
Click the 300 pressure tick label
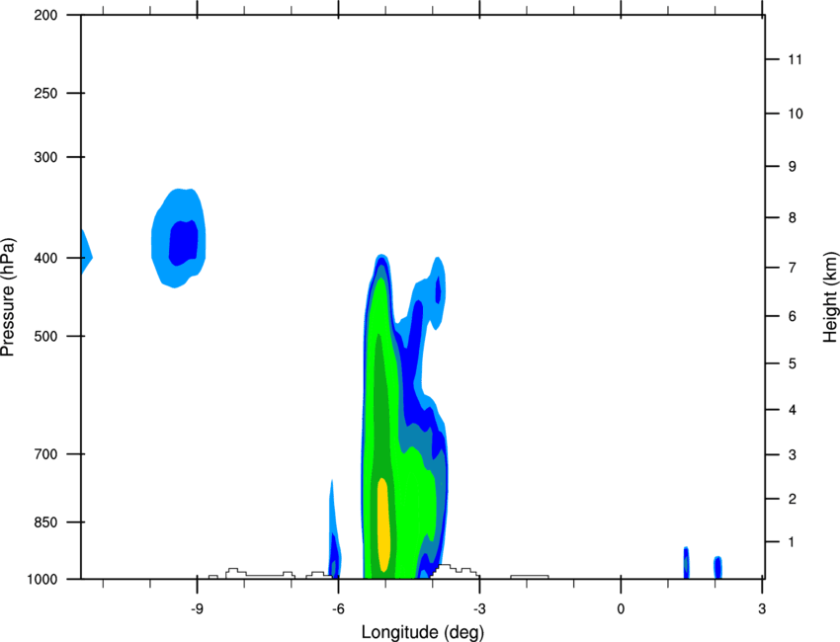pos(45,157)
